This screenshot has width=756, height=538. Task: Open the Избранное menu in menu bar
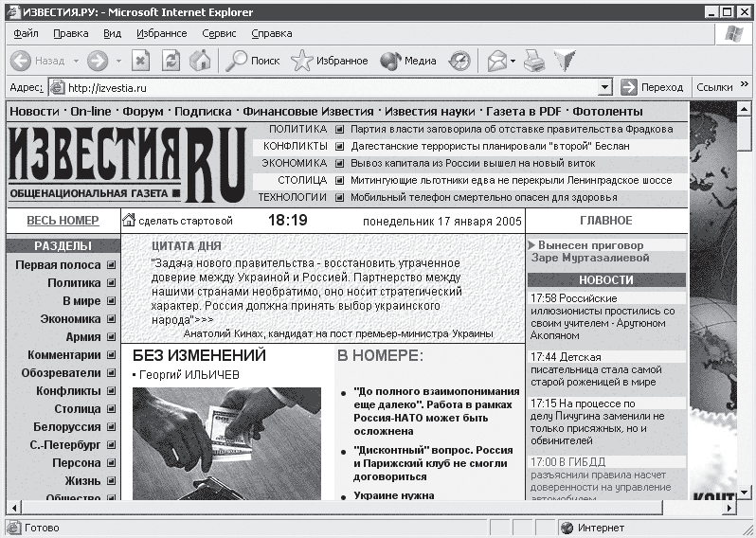[x=161, y=34]
